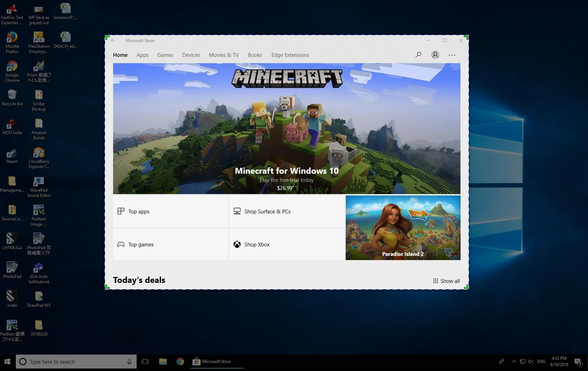Open the Shop Xbox tile
This screenshot has width=588, height=371.
[287, 244]
